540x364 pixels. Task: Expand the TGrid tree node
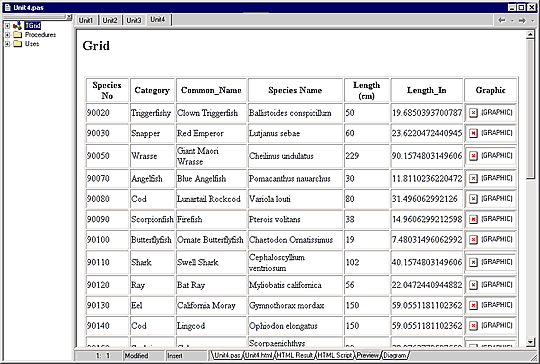[7, 26]
